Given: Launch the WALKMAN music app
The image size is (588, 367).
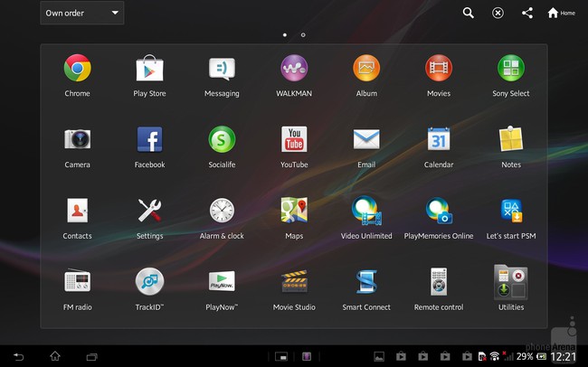Looking at the screenshot, I should (294, 68).
